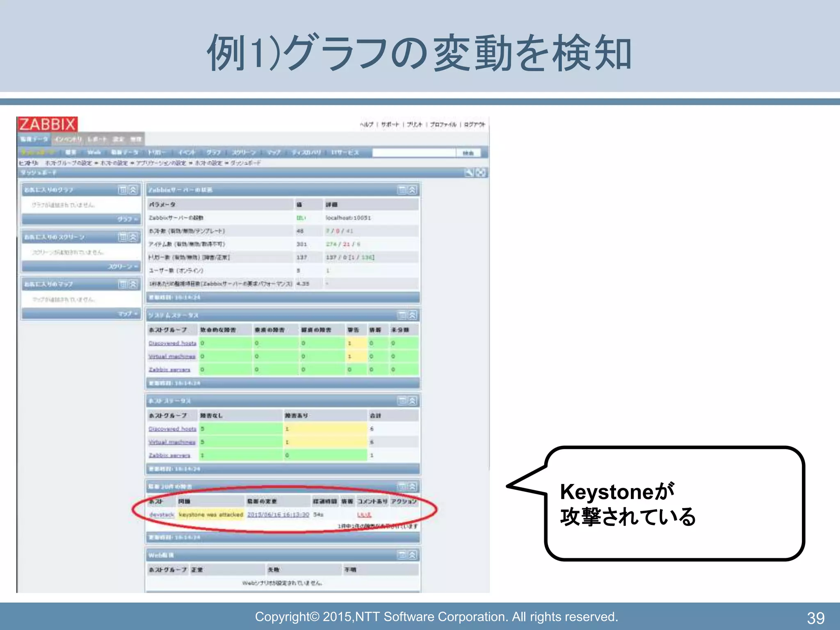Focus the search input field
This screenshot has height=630, width=840.
pos(414,153)
